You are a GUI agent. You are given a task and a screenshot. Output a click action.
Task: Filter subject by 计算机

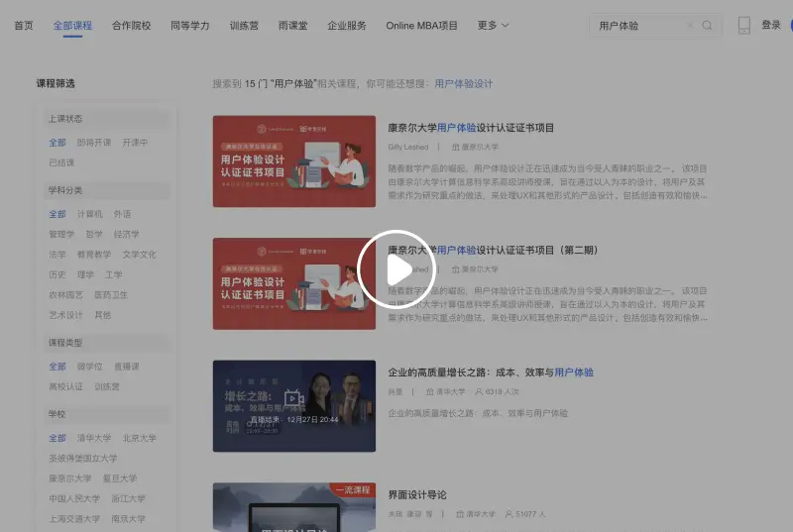(x=89, y=214)
